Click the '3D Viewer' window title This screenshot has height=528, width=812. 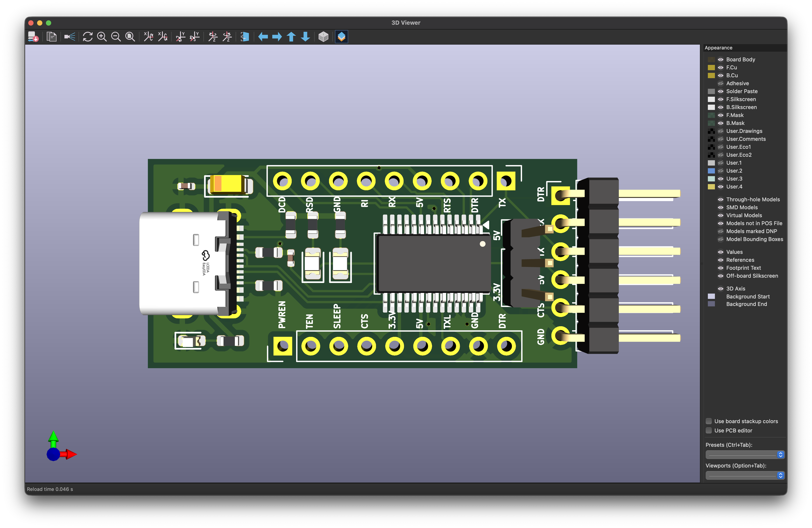[x=406, y=23]
